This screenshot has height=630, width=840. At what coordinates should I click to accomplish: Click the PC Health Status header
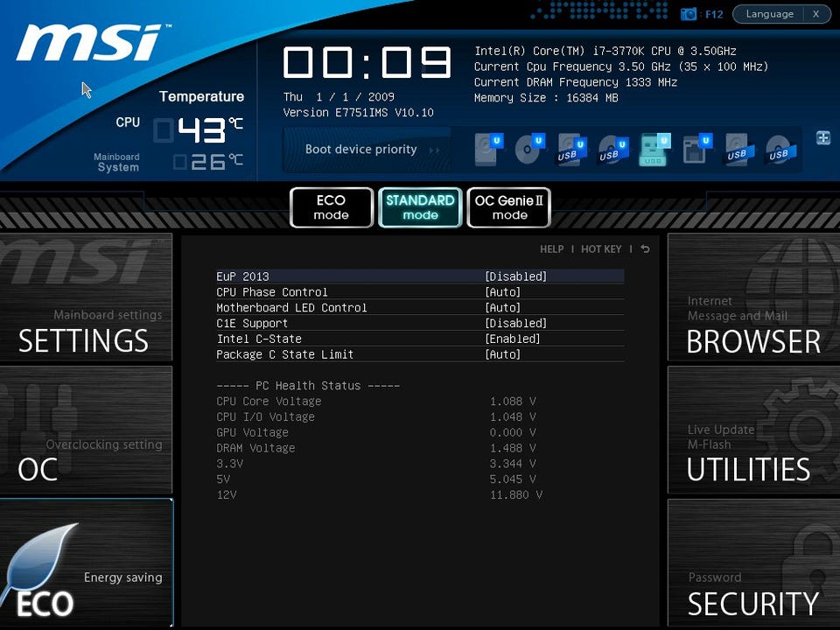tap(308, 386)
